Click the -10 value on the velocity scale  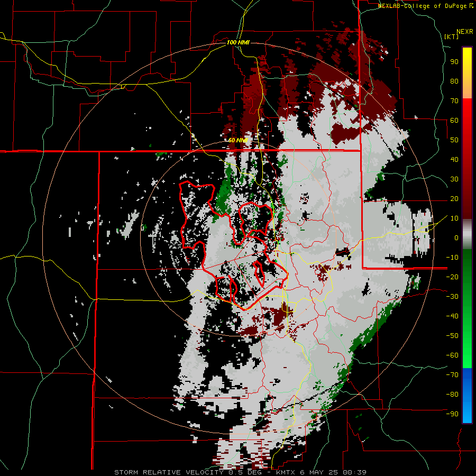453,258
